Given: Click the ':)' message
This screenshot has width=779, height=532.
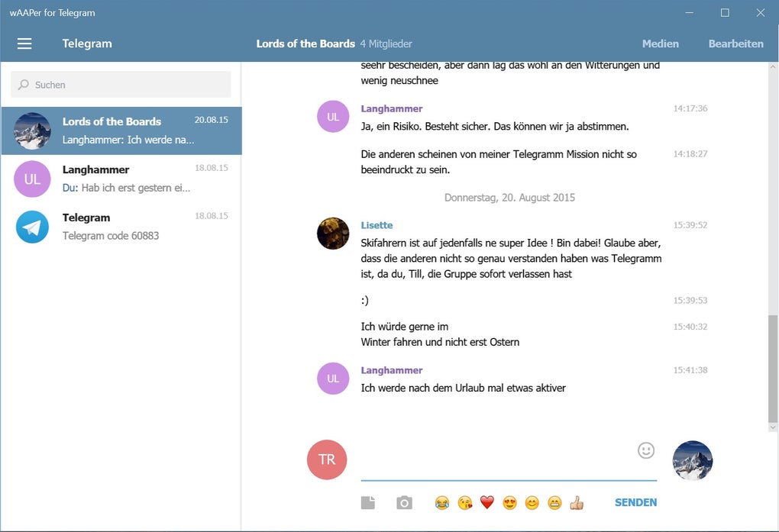Looking at the screenshot, I should 364,300.
